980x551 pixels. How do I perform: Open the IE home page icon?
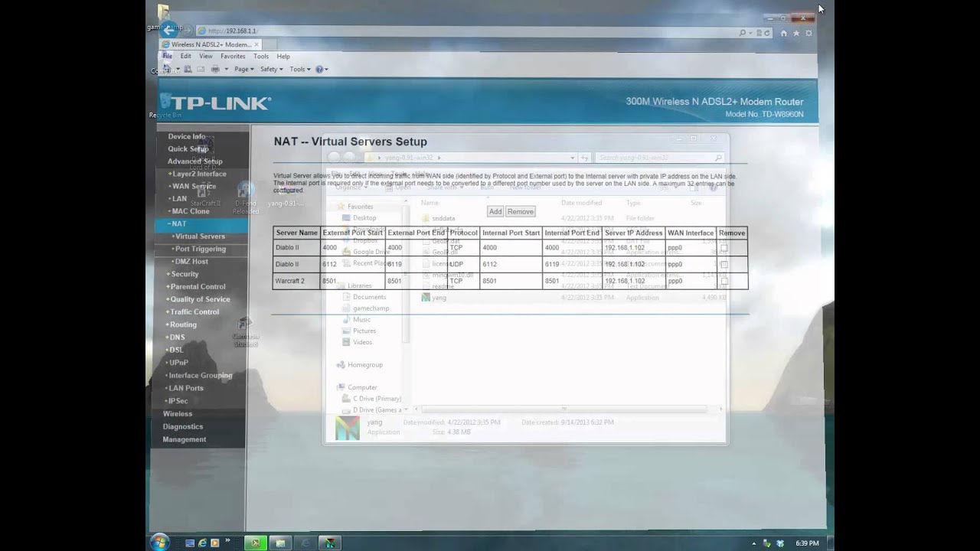pyautogui.click(x=783, y=33)
